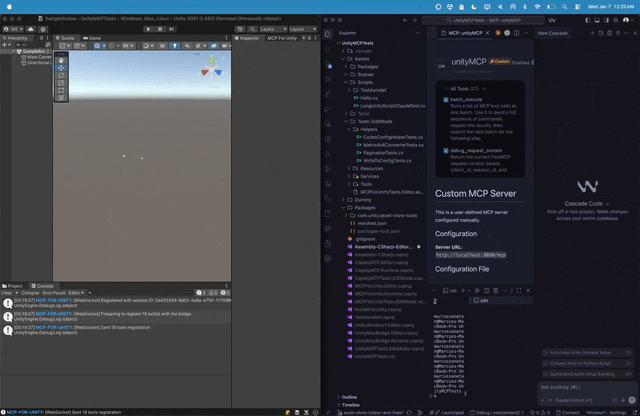
Task: Select the Hand tool in Scene view
Action: coord(61,60)
